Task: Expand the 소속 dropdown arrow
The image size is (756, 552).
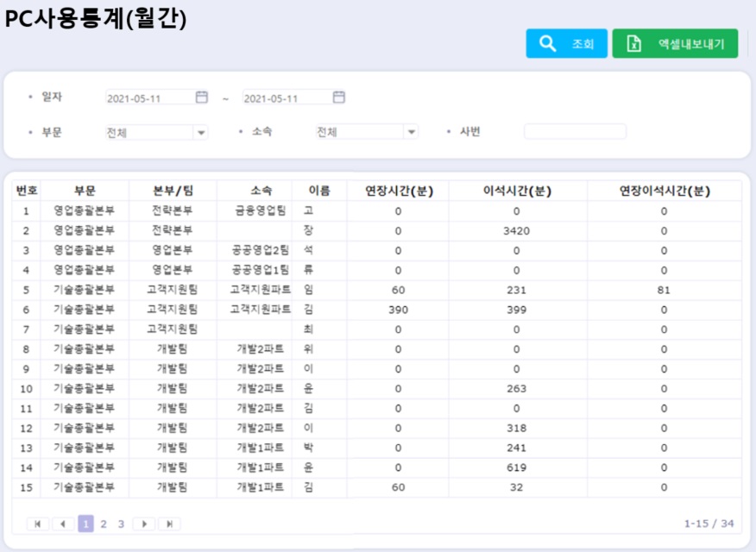Action: tap(412, 132)
